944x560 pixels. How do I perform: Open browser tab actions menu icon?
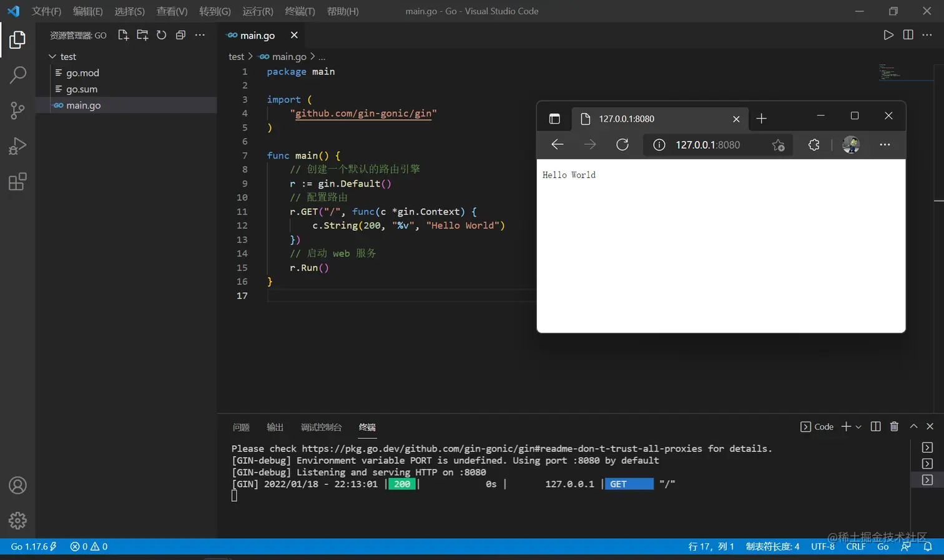tap(554, 119)
